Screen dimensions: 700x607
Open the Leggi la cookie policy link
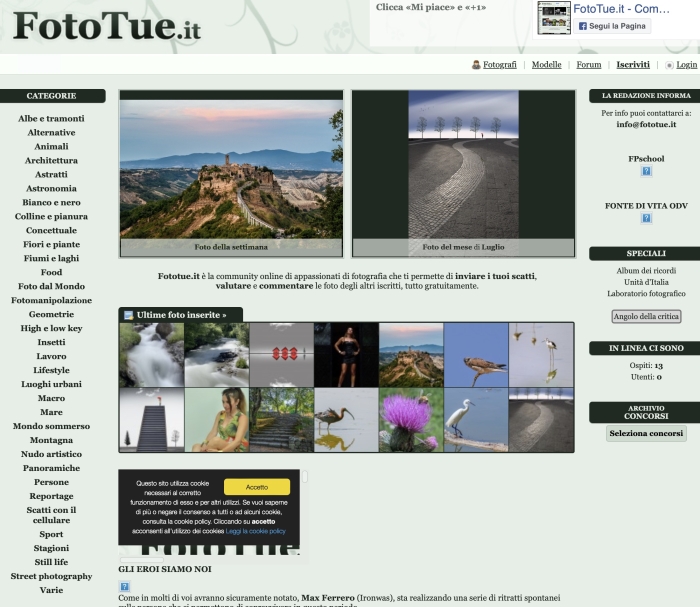pyautogui.click(x=256, y=531)
